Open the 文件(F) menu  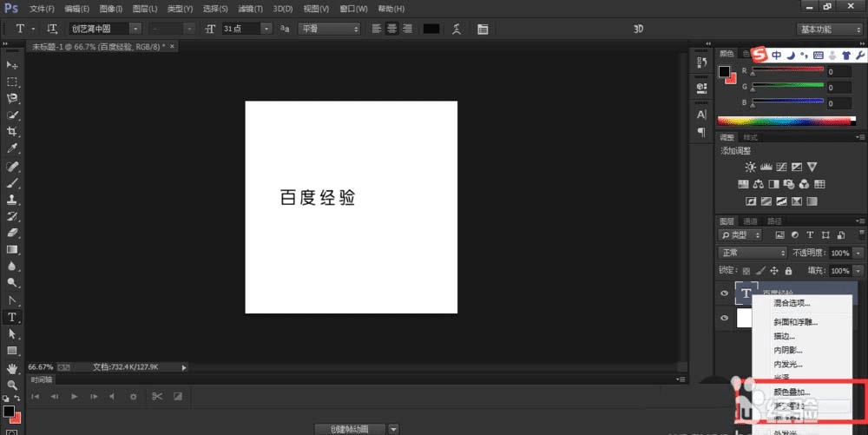(x=42, y=9)
